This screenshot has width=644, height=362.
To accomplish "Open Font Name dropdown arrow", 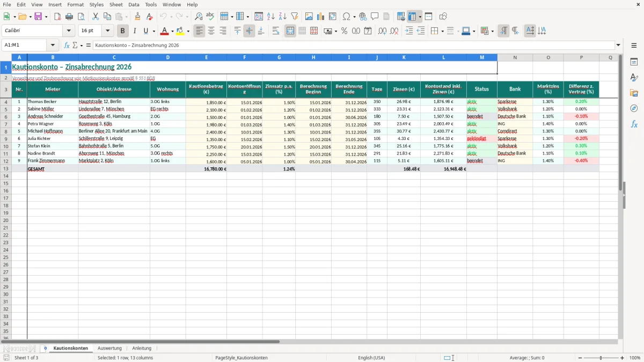I will (69, 31).
